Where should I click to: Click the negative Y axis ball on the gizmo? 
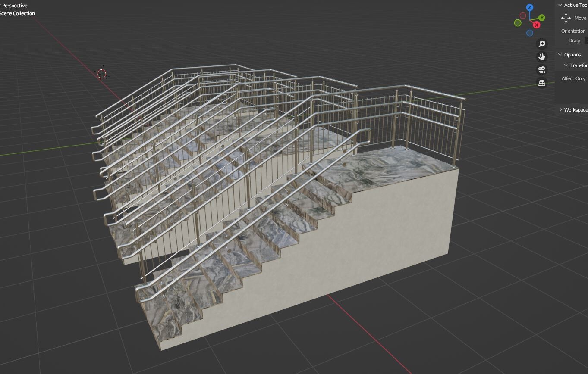[x=518, y=23]
